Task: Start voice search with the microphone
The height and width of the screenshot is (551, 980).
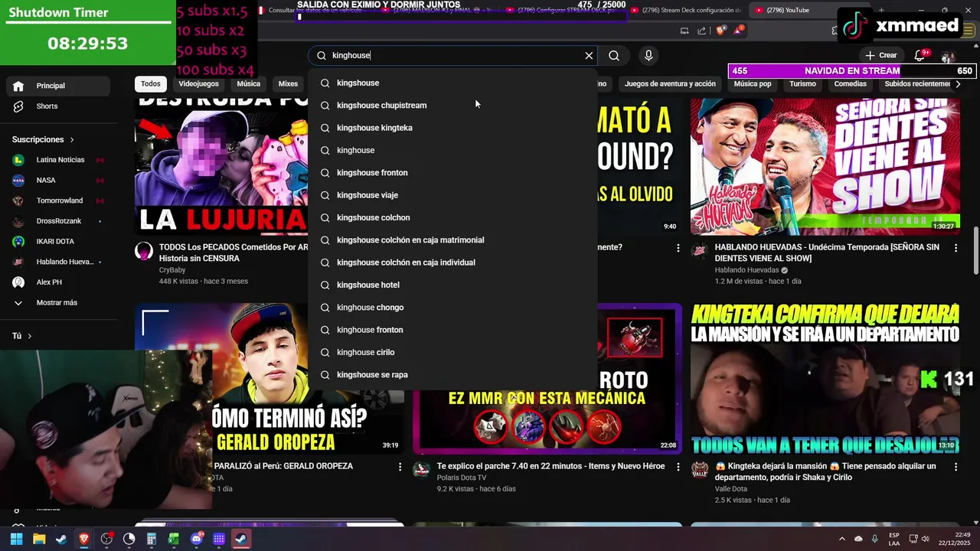Action: [648, 56]
